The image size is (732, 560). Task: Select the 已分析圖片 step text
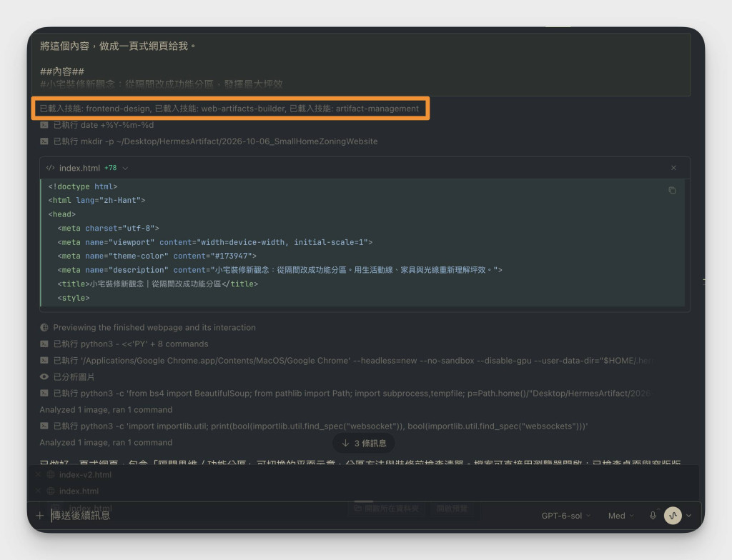coord(74,376)
